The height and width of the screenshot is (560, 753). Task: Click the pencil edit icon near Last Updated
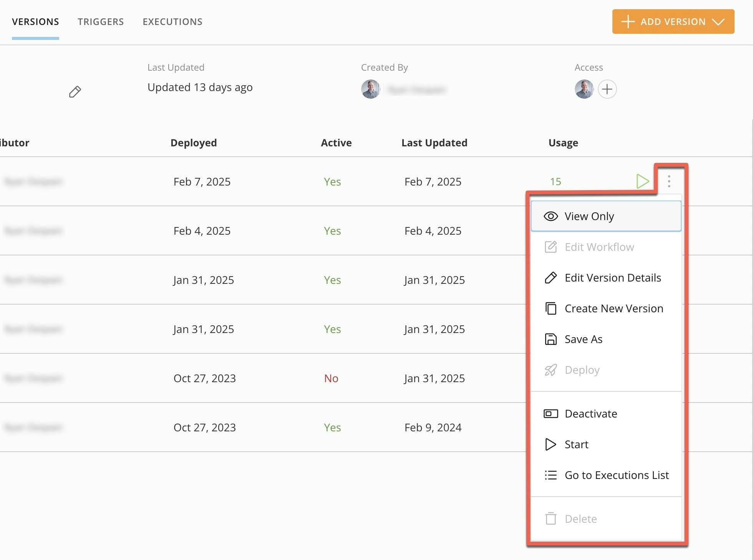[75, 91]
